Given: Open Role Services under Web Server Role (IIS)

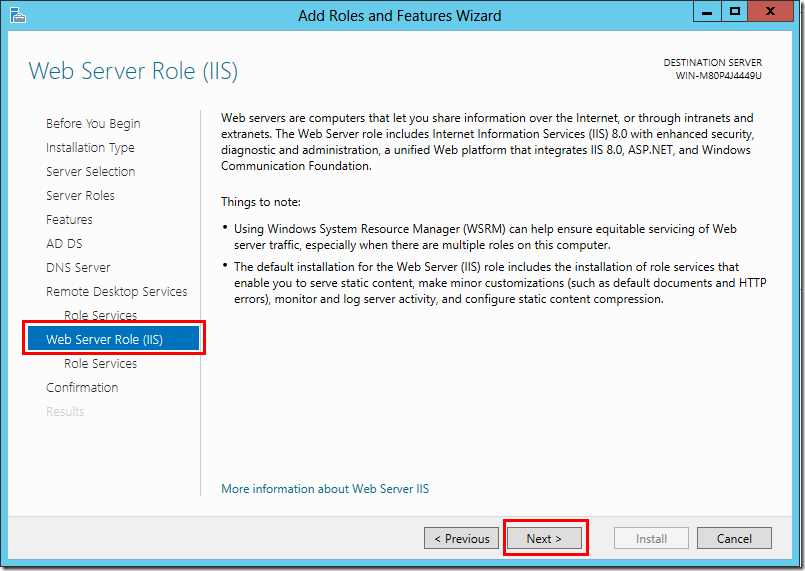Looking at the screenshot, I should click(100, 364).
